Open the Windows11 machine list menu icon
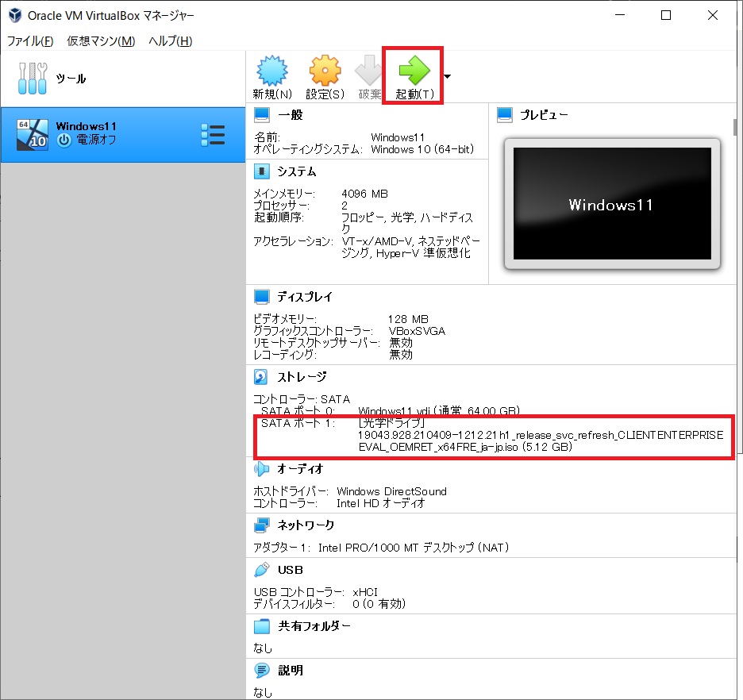The width and height of the screenshot is (743, 700). [x=213, y=135]
